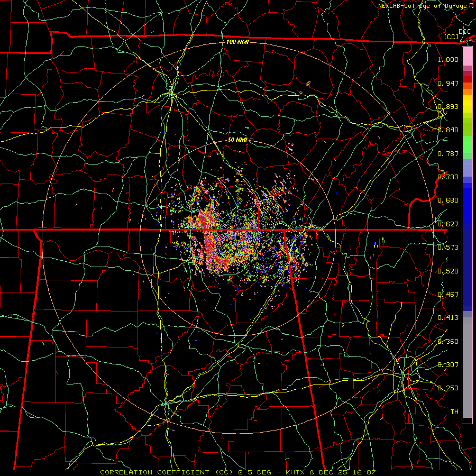476x476 pixels.
Task: Select the 0.840 scale value
Action: point(448,130)
